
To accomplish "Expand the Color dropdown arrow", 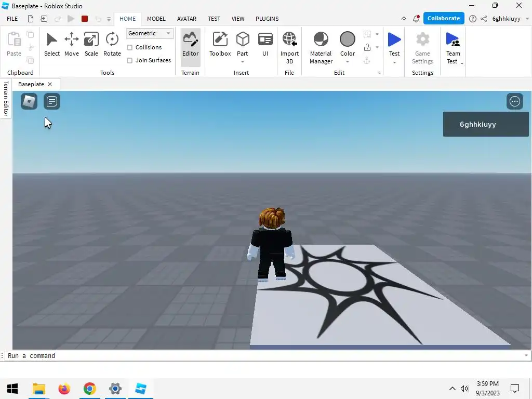I will (348, 62).
